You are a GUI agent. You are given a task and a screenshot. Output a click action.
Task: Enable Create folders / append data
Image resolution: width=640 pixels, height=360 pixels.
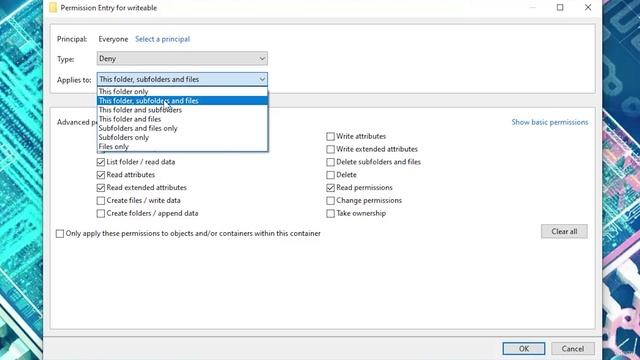101,213
